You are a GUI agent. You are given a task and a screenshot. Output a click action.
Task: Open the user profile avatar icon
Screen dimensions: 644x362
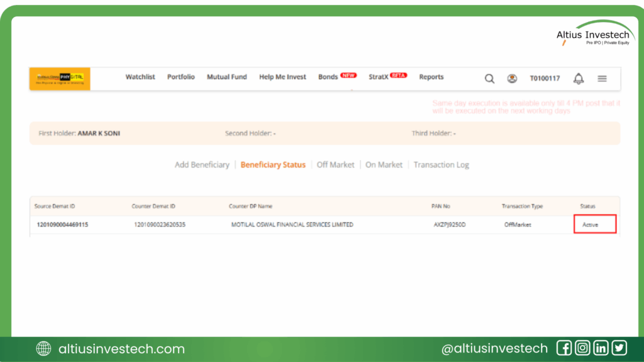click(x=512, y=79)
